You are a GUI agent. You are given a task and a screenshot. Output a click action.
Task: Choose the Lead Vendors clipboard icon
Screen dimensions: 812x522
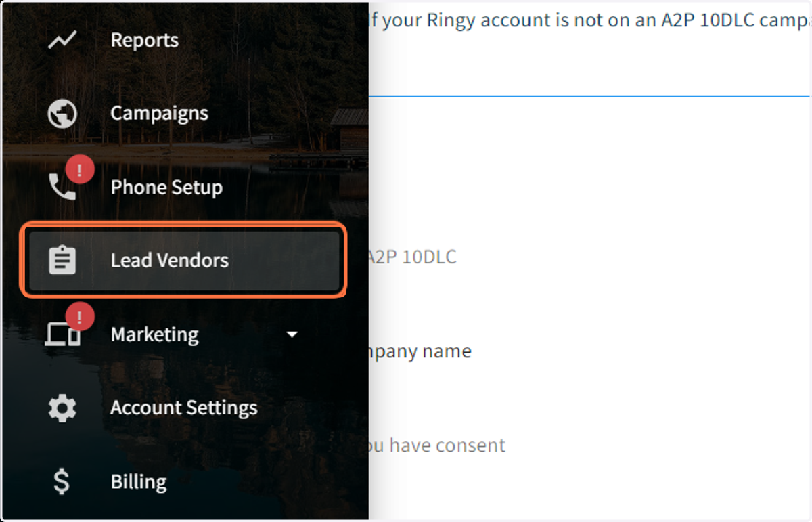click(62, 261)
